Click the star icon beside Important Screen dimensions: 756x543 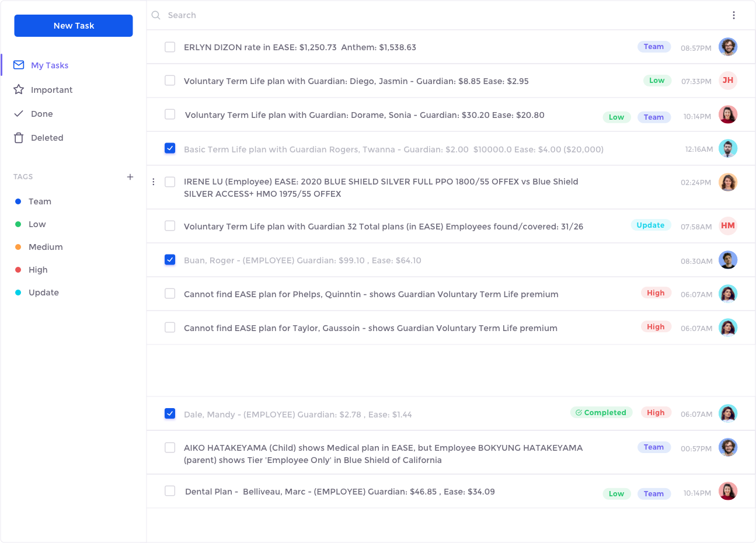pyautogui.click(x=19, y=89)
